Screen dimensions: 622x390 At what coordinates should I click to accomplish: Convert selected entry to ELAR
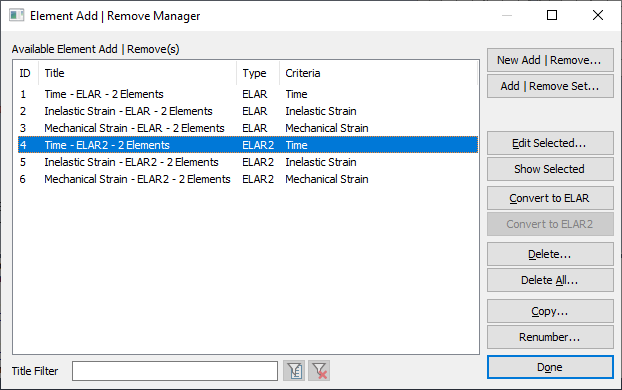coord(550,198)
